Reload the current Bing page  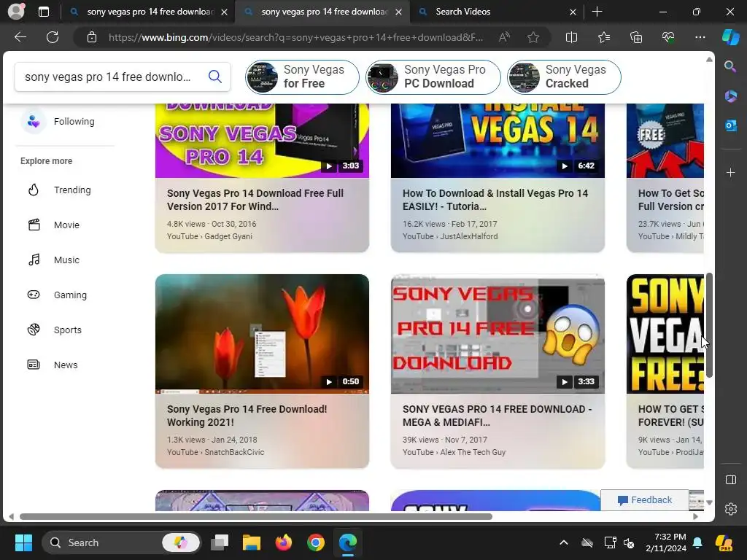[53, 37]
